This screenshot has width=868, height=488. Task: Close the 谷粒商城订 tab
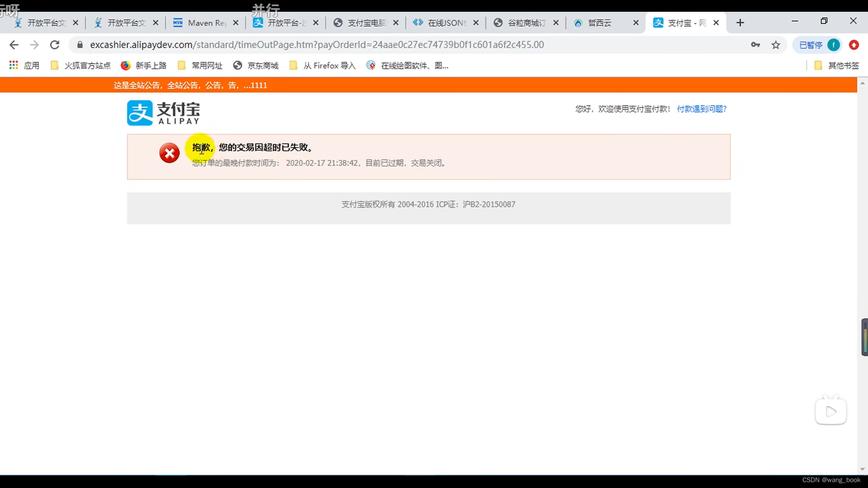click(556, 23)
